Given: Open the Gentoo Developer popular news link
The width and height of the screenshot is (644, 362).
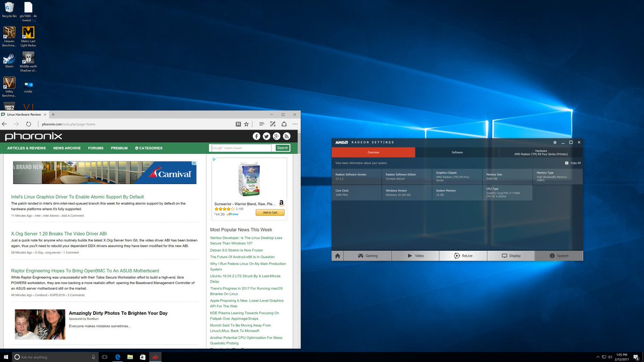Looking at the screenshot, I should pos(246,240).
